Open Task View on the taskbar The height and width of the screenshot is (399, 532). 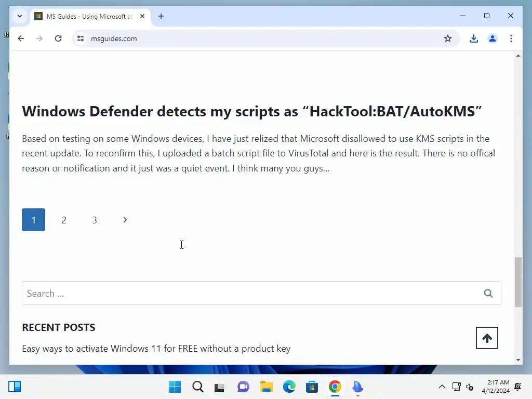coord(220,387)
